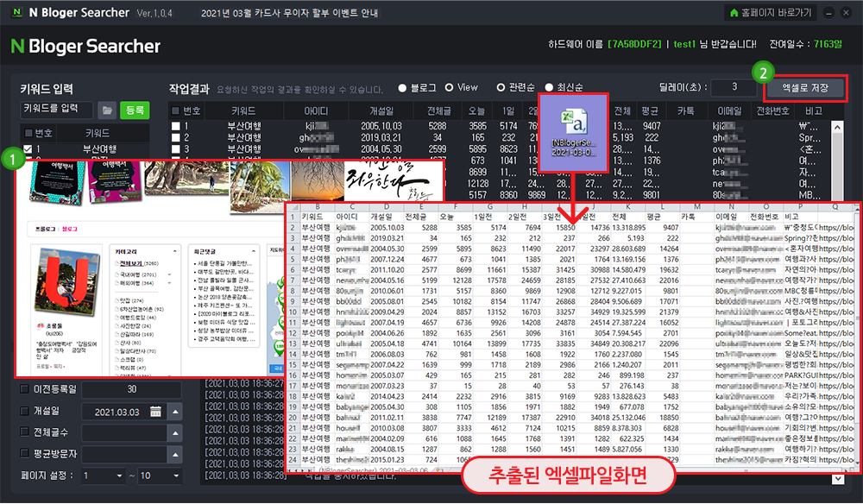863x504 pixels.
Task: Open the page start dropdown showing 1
Action: click(104, 476)
